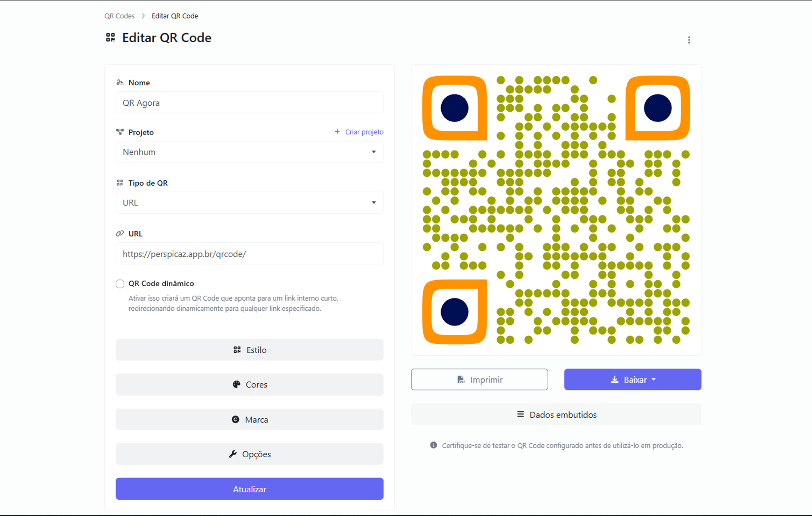Viewport: 812px width, 516px height.
Task: Click the breadcrumb chevron separator
Action: [x=143, y=16]
